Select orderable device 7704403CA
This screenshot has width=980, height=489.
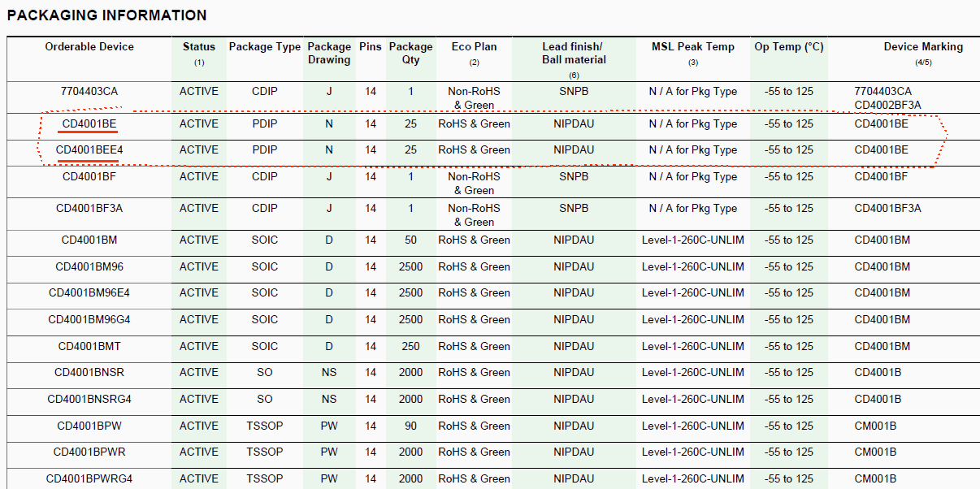coord(89,92)
